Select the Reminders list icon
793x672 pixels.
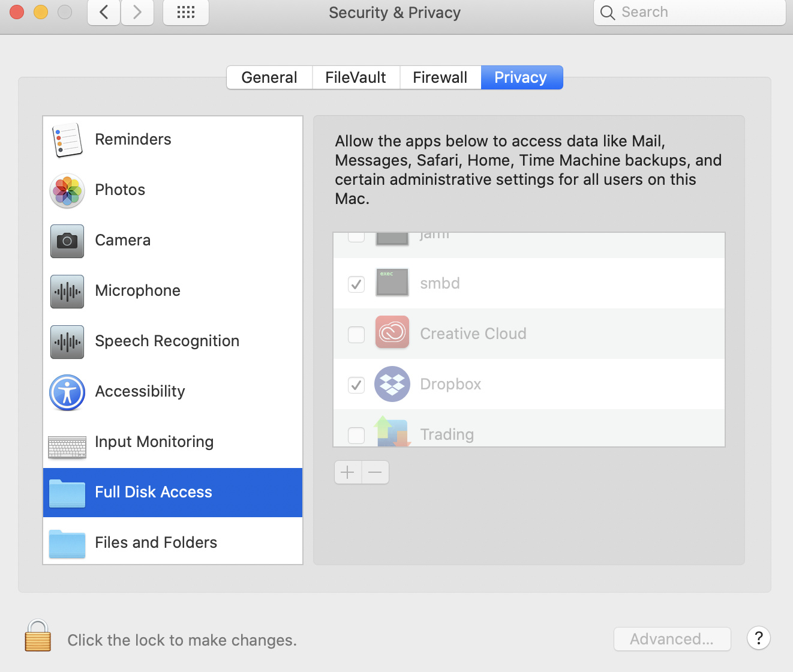pos(67,140)
